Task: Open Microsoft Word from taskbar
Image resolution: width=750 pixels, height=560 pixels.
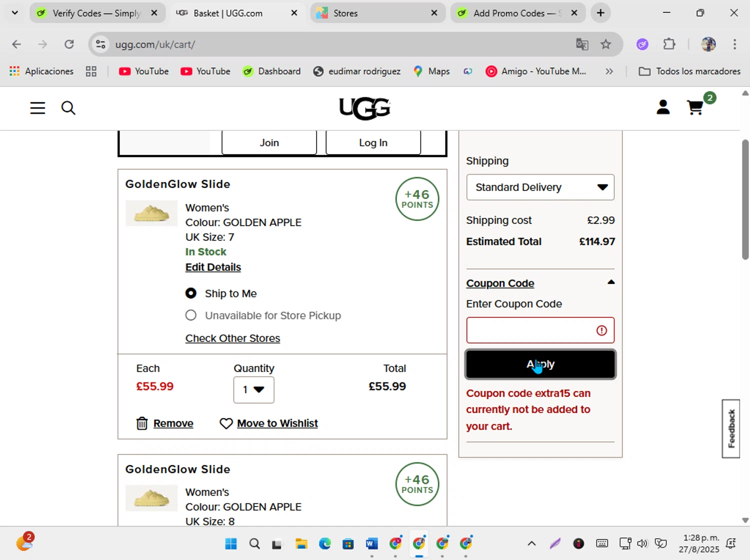Action: (x=371, y=543)
